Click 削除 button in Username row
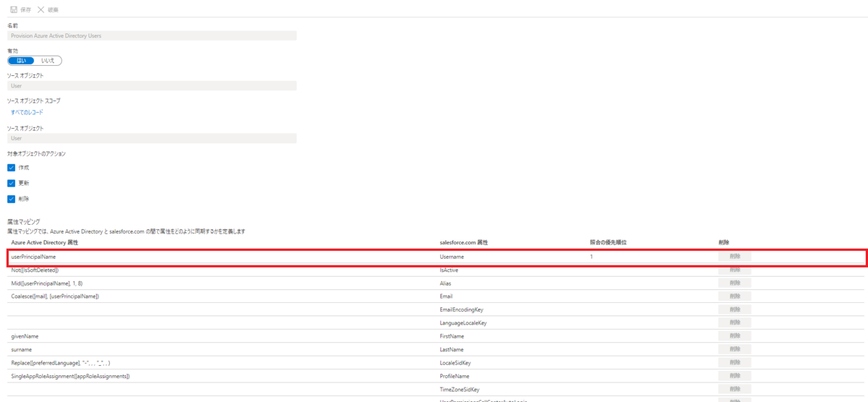 click(735, 257)
